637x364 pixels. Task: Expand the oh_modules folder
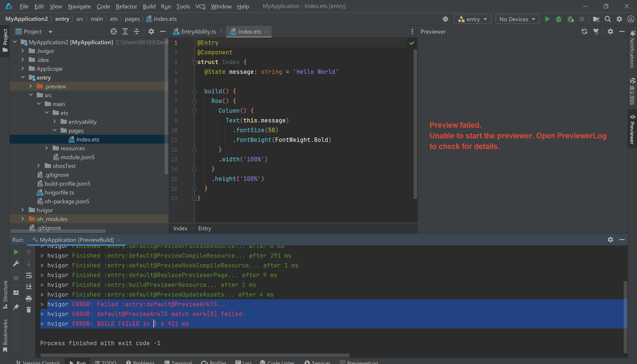(x=23, y=219)
